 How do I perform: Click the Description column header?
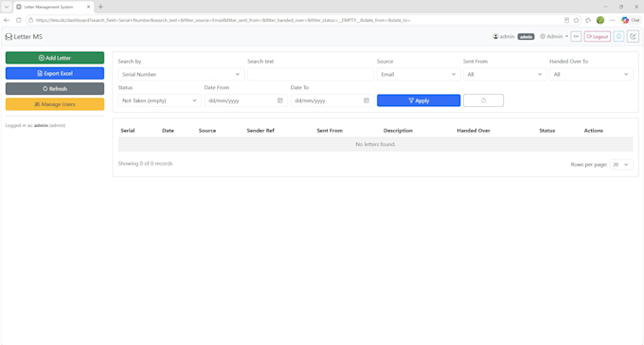[398, 131]
